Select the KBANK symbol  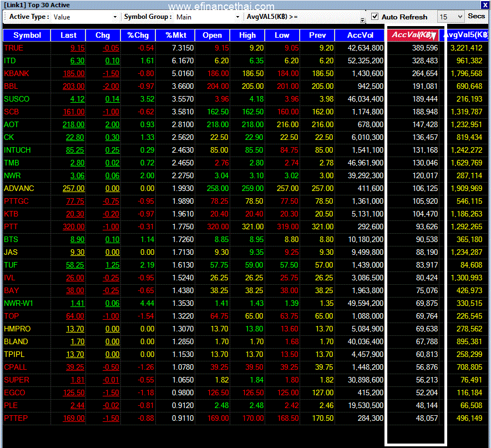[16, 74]
